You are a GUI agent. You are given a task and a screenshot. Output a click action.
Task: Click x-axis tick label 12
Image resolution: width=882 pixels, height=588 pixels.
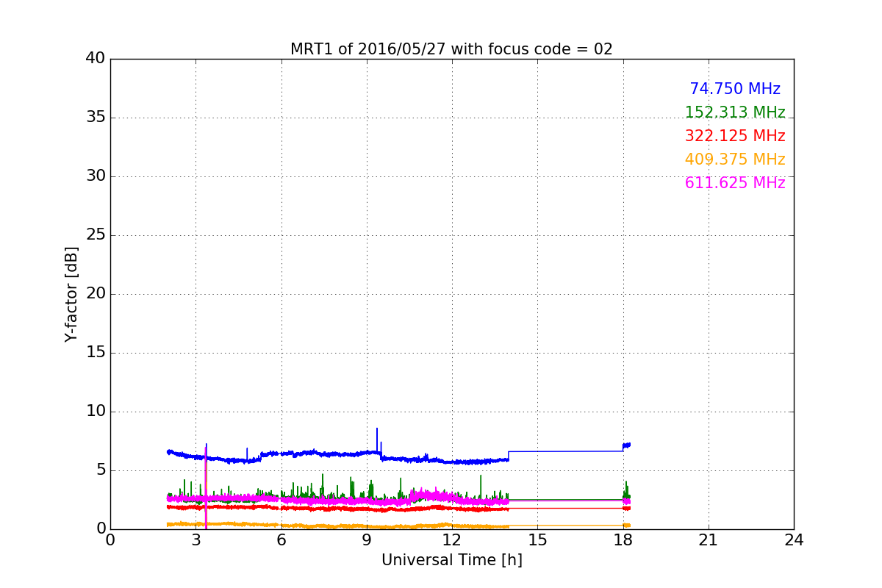(x=452, y=540)
